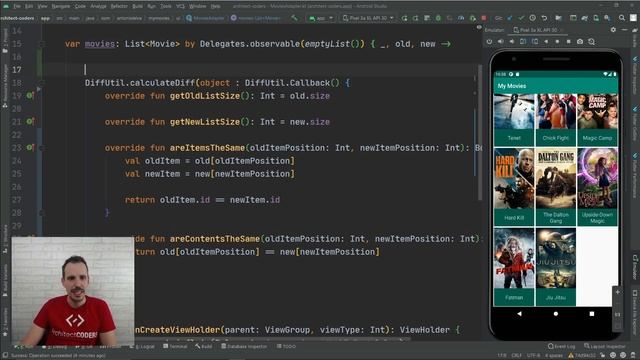Click the movies variable name on line 15
The width and height of the screenshot is (640, 360).
[x=100, y=44]
